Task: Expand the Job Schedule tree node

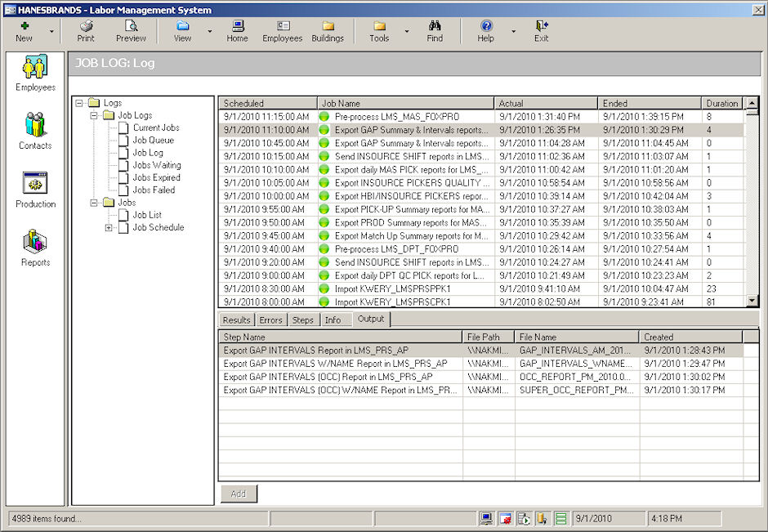Action: point(109,228)
